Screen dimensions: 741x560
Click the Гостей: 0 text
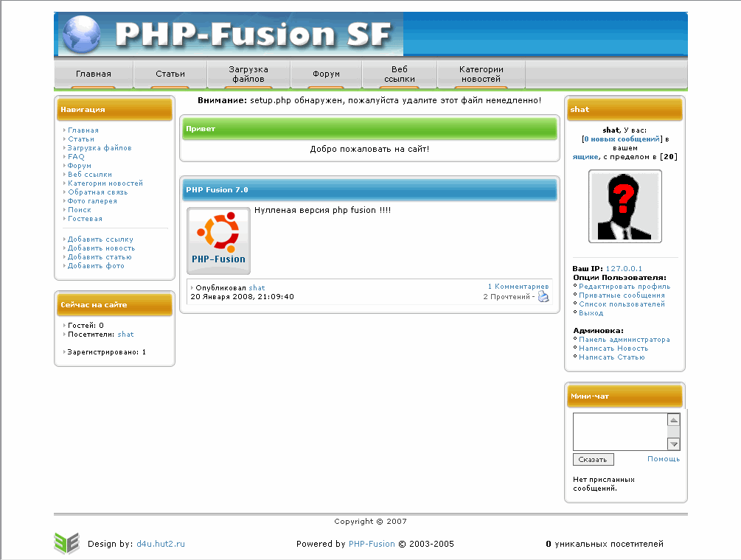pyautogui.click(x=86, y=326)
